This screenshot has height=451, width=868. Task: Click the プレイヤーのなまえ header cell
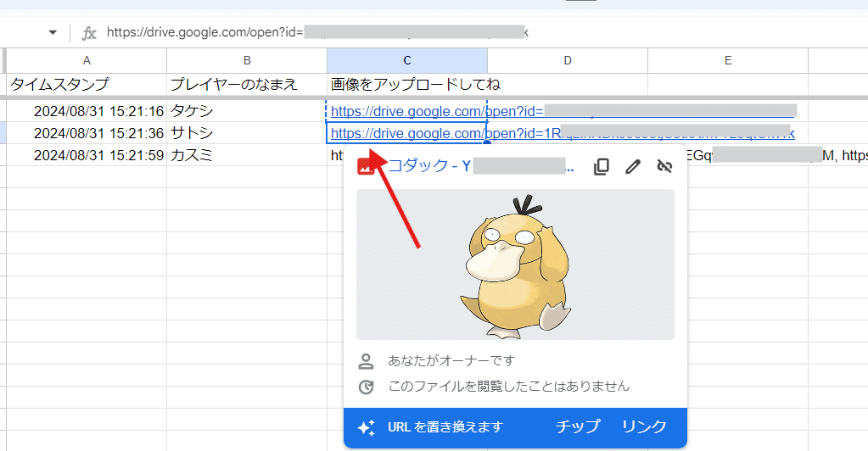(247, 85)
